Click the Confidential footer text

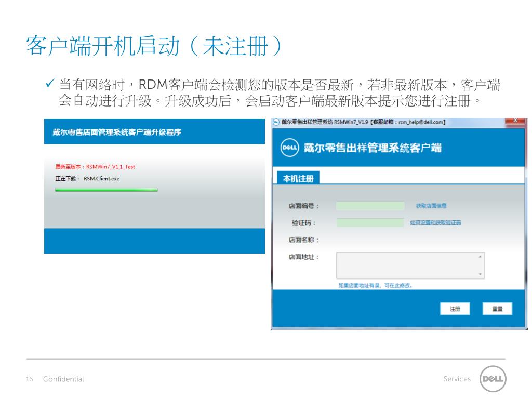[63, 379]
